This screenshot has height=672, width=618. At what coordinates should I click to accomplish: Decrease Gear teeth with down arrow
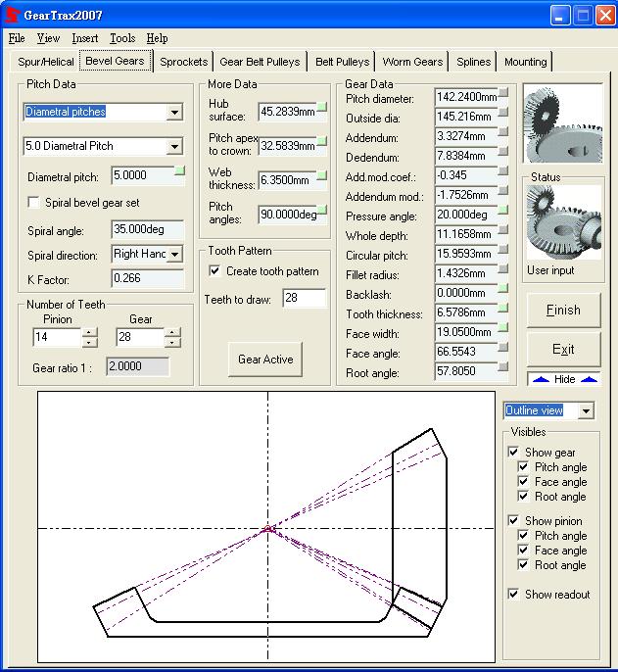click(172, 342)
